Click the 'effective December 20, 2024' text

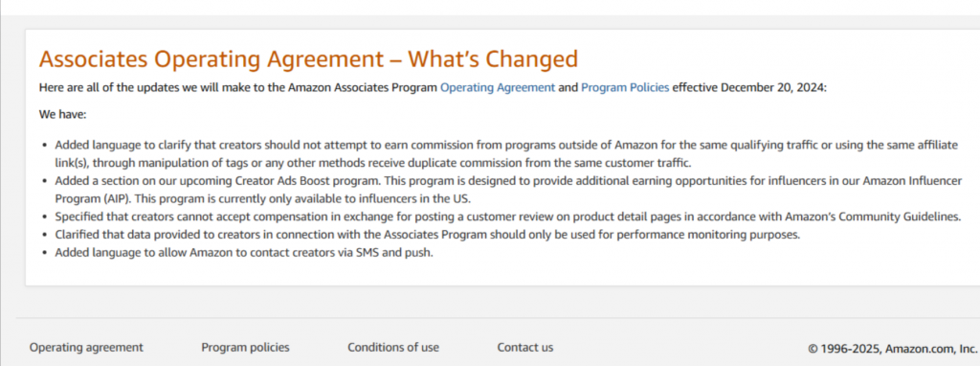749,87
